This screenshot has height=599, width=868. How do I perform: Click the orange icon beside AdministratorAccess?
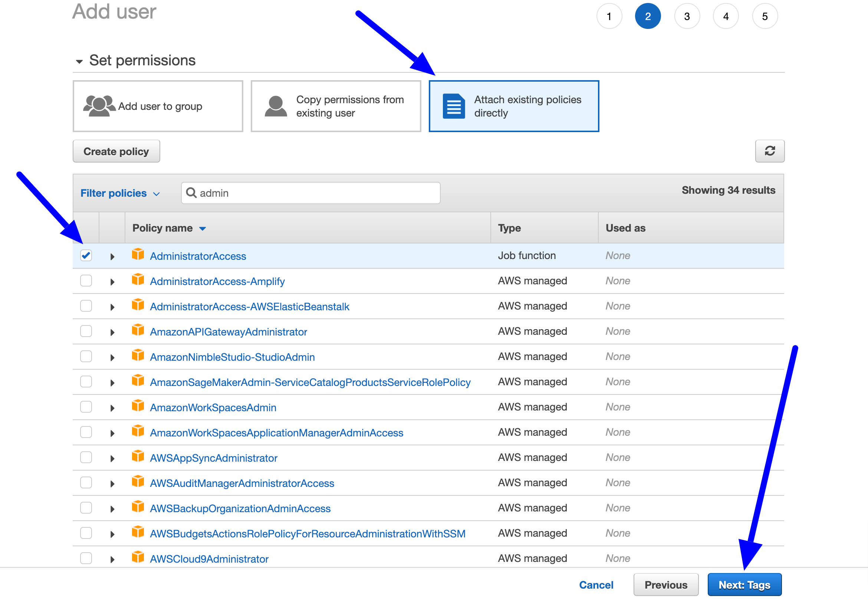pos(138,254)
